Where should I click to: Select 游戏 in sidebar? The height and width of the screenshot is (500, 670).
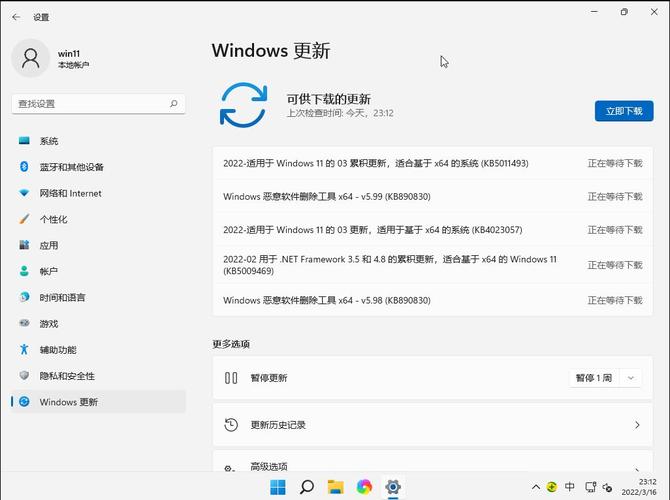[x=98, y=324]
